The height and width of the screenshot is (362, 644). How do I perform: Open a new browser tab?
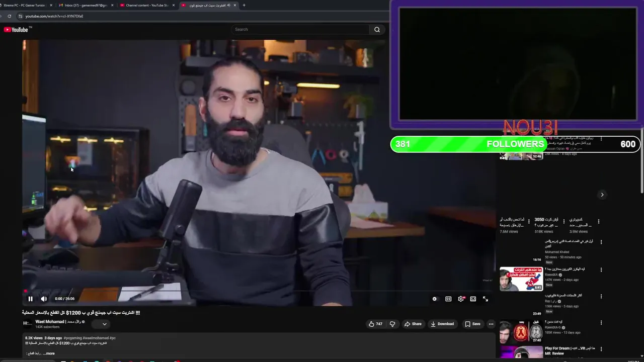click(x=244, y=5)
